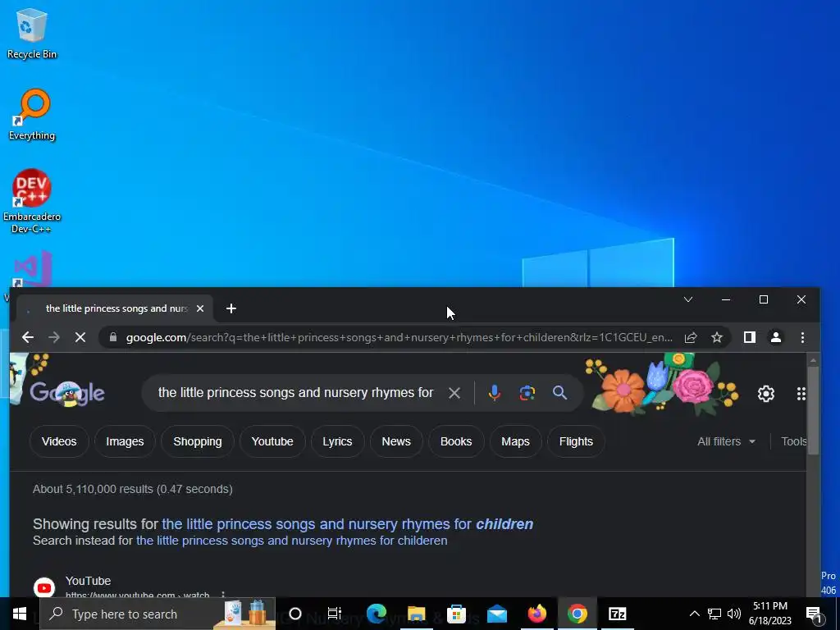Filter results by Maps
This screenshot has height=630, width=840.
pos(515,441)
